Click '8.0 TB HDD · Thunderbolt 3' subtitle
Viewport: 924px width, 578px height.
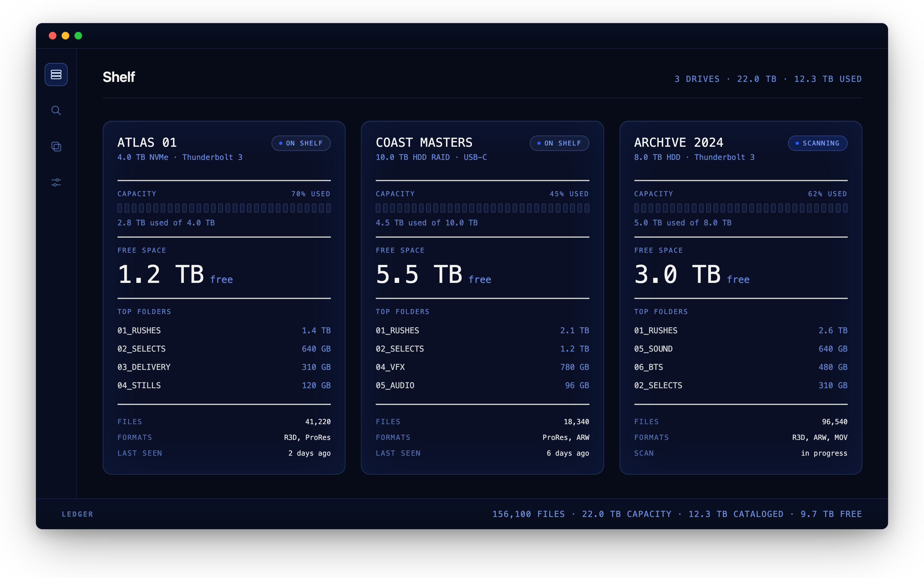(x=695, y=157)
